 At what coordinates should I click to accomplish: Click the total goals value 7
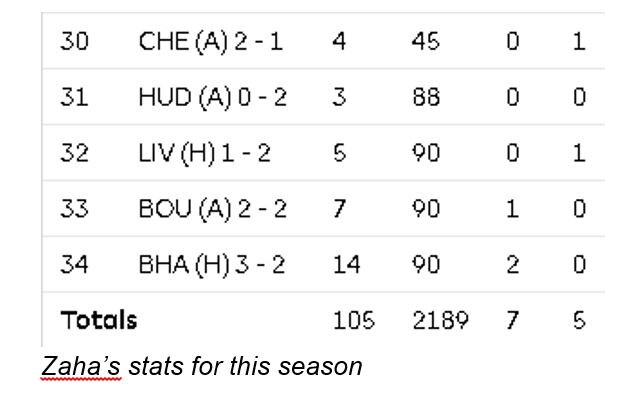pyautogui.click(x=513, y=320)
